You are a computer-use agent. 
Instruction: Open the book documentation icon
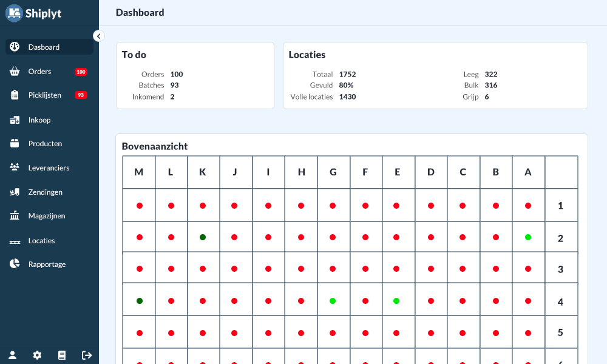coord(61,355)
